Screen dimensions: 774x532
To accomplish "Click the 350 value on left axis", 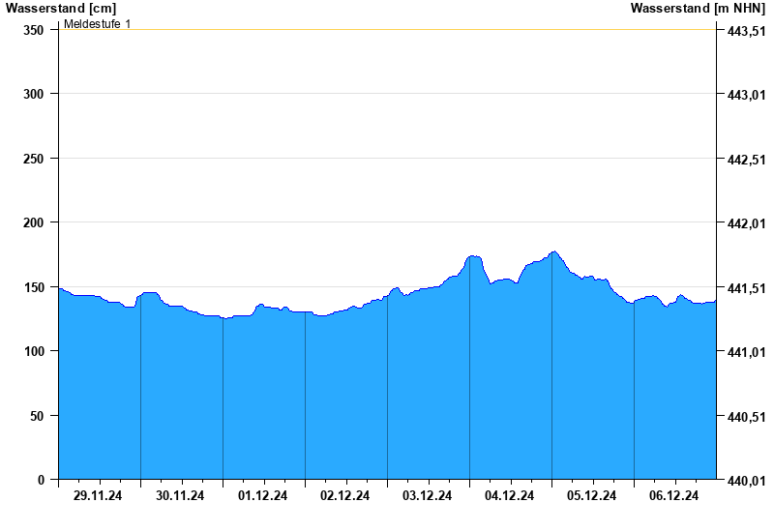I will [x=34, y=30].
